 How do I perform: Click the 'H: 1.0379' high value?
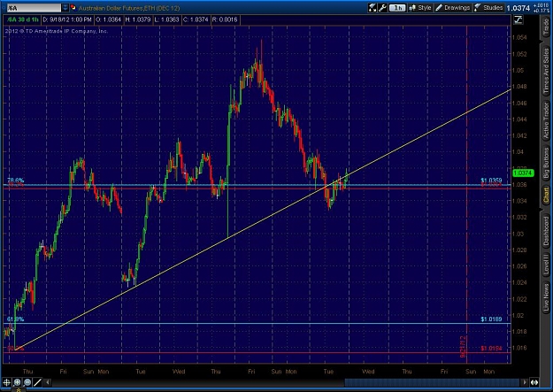pos(137,19)
